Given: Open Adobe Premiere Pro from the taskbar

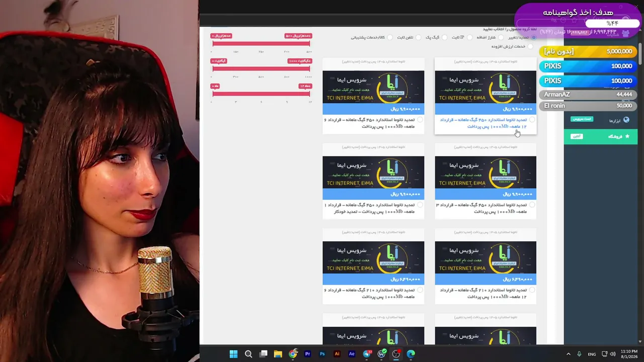Looking at the screenshot, I should [x=307, y=354].
